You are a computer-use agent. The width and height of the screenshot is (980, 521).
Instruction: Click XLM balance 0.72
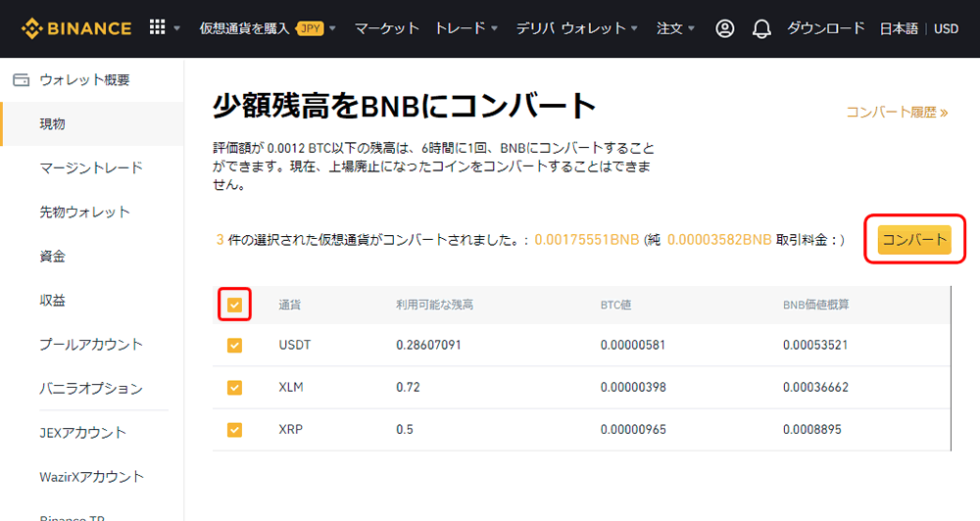click(x=408, y=387)
